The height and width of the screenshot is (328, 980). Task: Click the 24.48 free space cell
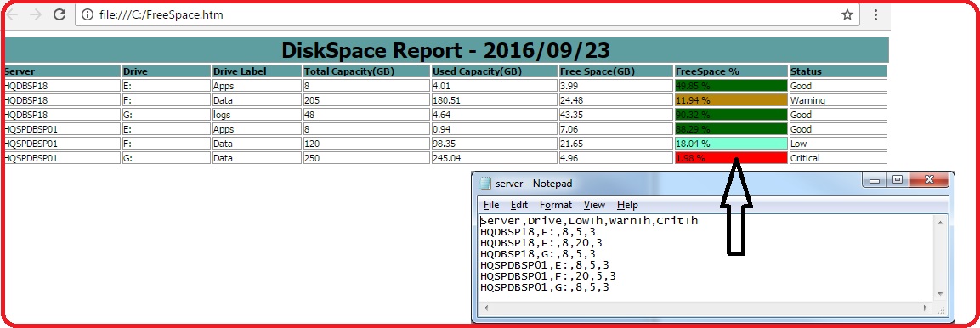tap(615, 100)
